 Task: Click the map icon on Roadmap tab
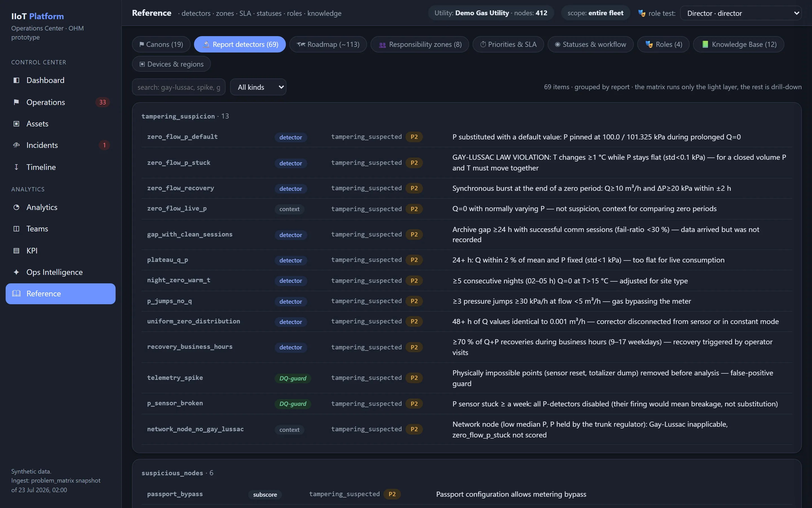pyautogui.click(x=301, y=44)
